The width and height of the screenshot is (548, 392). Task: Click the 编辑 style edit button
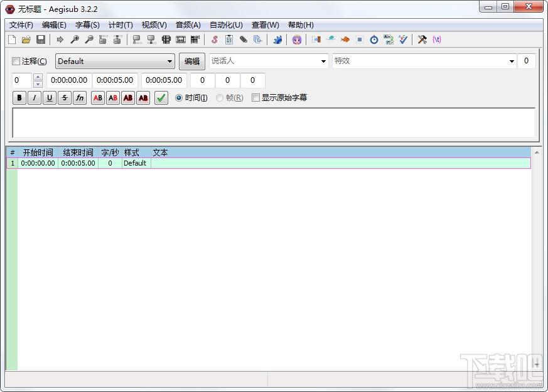192,61
